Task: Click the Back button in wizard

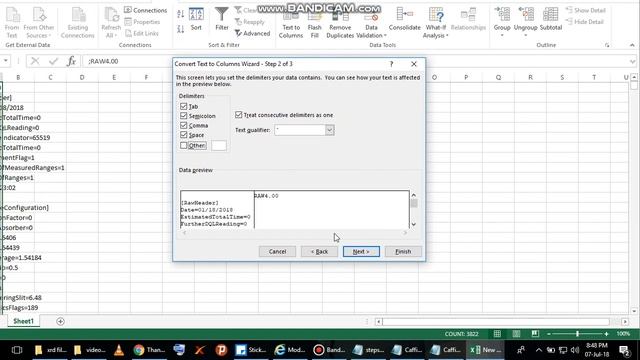Action: coord(319,251)
